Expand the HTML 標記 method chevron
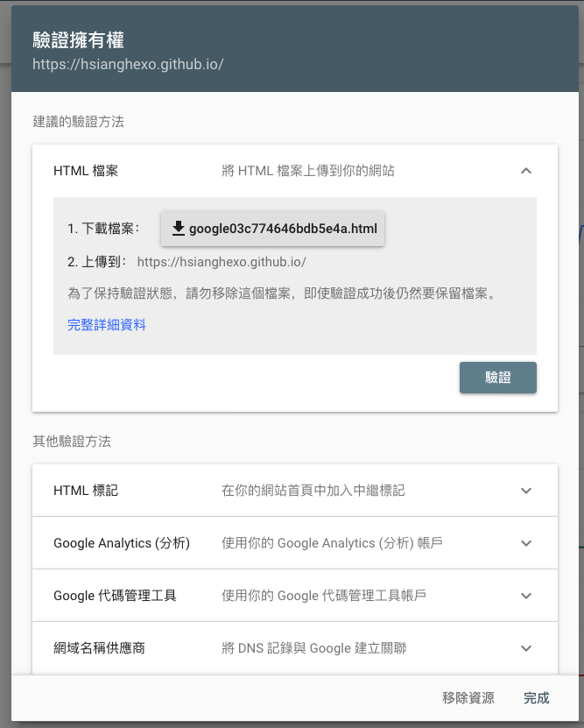The image size is (584, 728). 525,491
